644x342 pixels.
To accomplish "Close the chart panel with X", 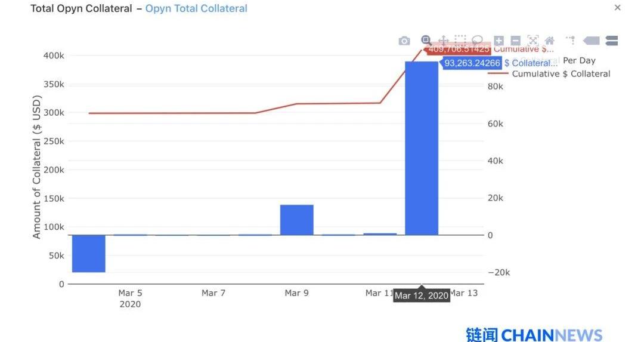I will coord(618,8).
